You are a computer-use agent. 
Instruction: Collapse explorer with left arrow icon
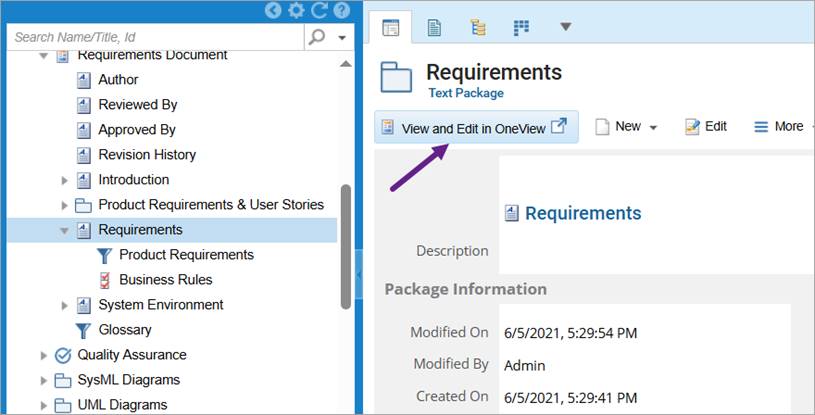click(x=273, y=11)
